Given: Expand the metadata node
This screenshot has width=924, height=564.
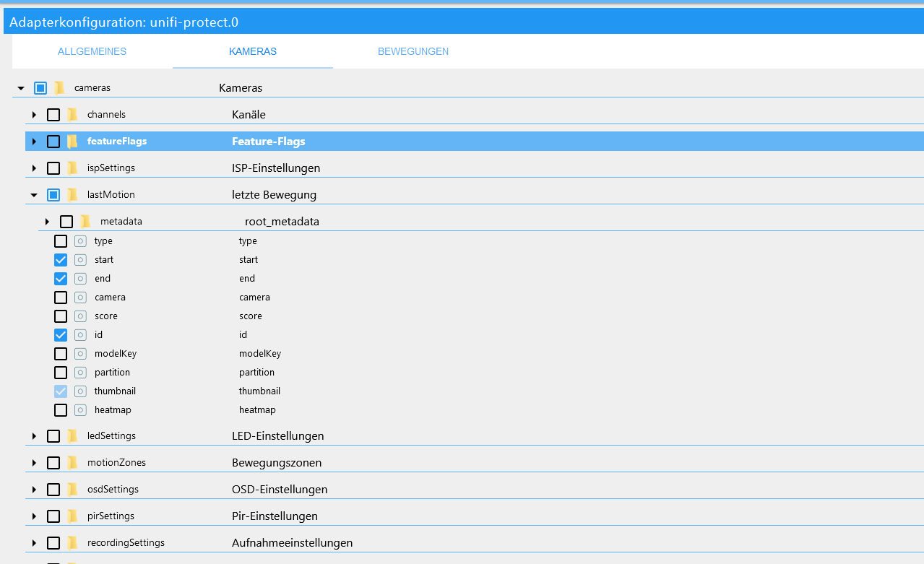Looking at the screenshot, I should point(47,222).
